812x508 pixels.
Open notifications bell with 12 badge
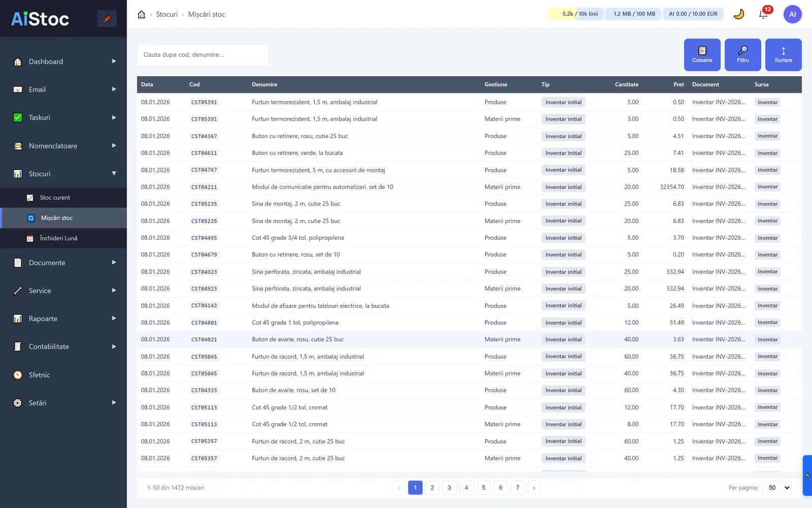point(763,14)
